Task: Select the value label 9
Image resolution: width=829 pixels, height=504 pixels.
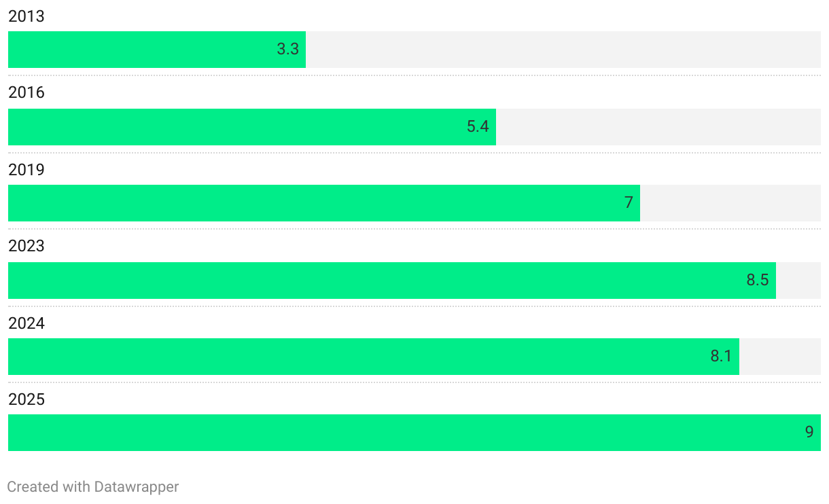Action: coord(809,432)
